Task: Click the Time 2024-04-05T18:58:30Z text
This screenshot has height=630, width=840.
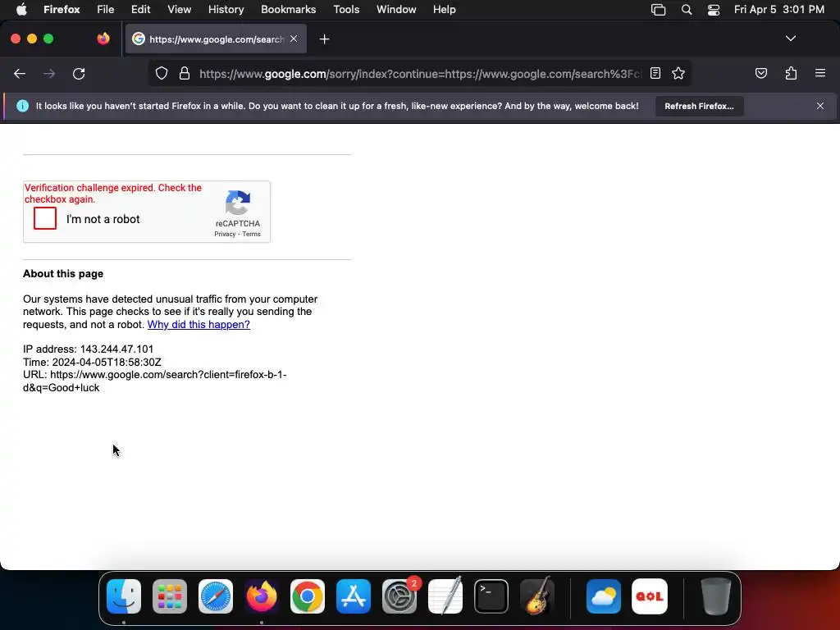Action: pos(92,362)
